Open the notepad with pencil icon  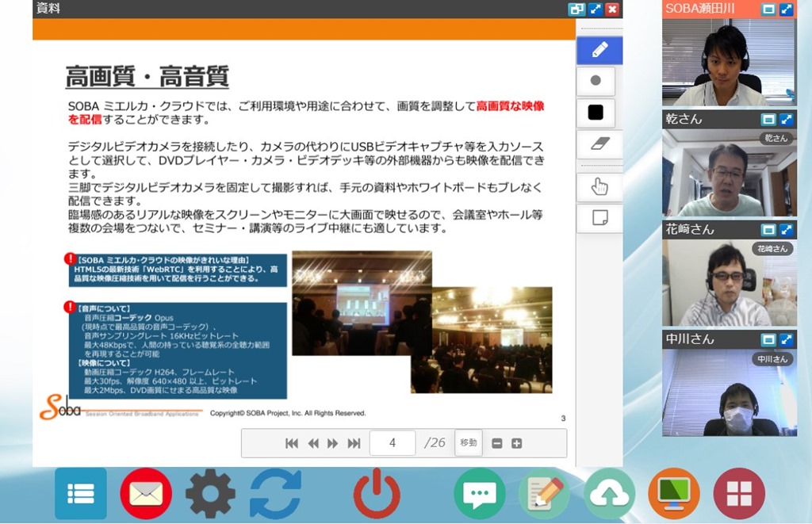tap(544, 493)
